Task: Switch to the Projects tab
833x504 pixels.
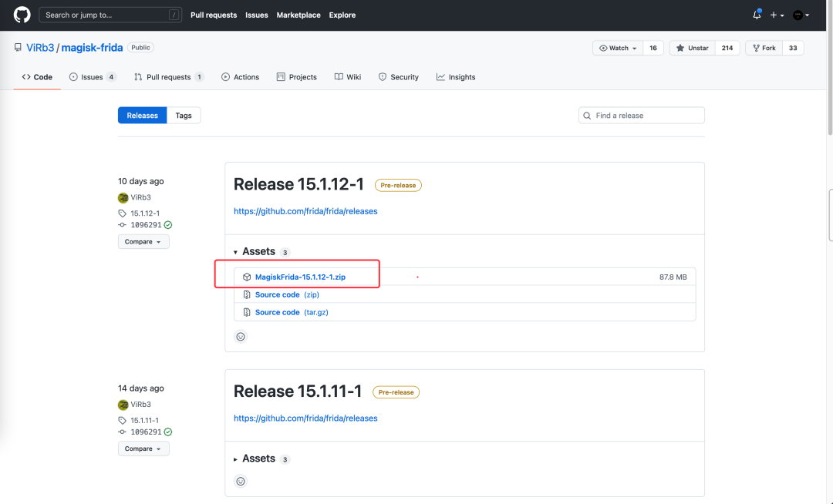Action: pos(296,77)
